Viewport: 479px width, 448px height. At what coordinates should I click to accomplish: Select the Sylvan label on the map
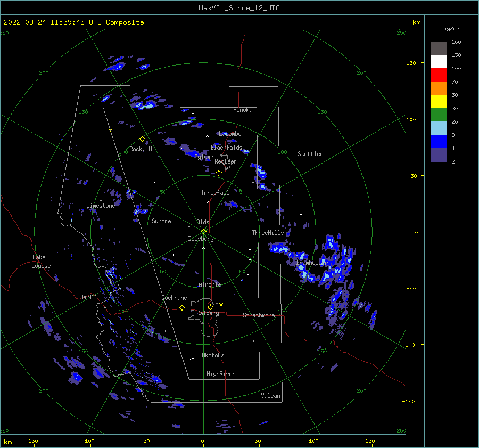point(204,158)
